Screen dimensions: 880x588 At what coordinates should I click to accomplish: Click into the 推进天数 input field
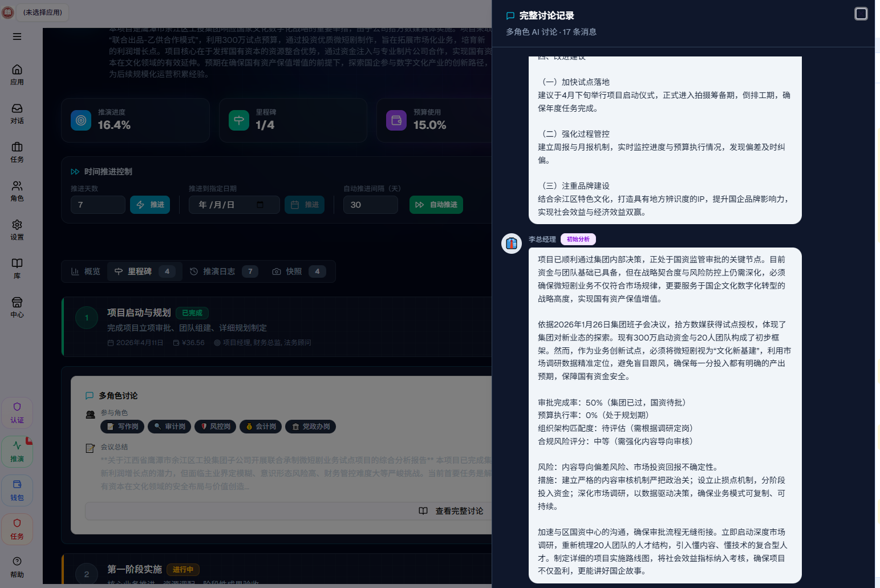point(98,205)
